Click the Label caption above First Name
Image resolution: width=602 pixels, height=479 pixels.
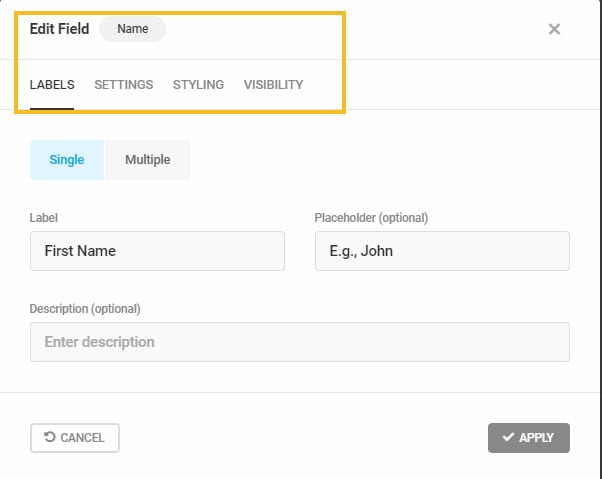[x=43, y=218]
